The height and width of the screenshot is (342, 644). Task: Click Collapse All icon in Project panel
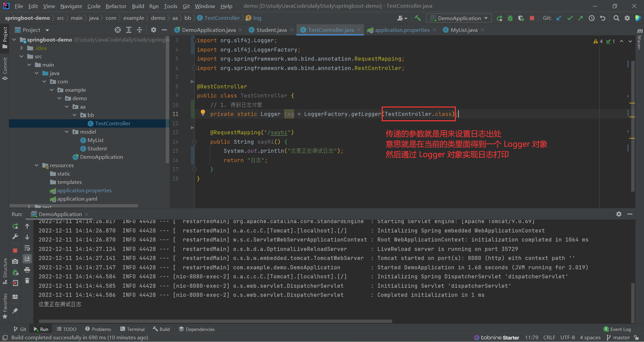coord(140,30)
